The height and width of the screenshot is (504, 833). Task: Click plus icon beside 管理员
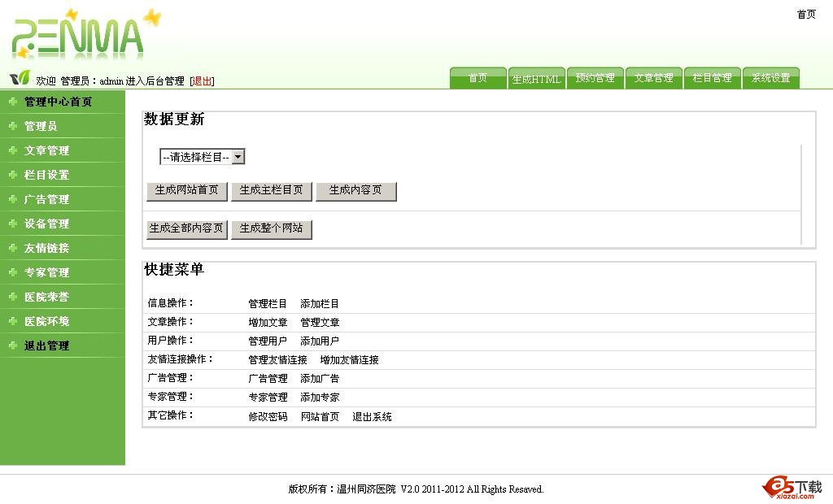[13, 126]
